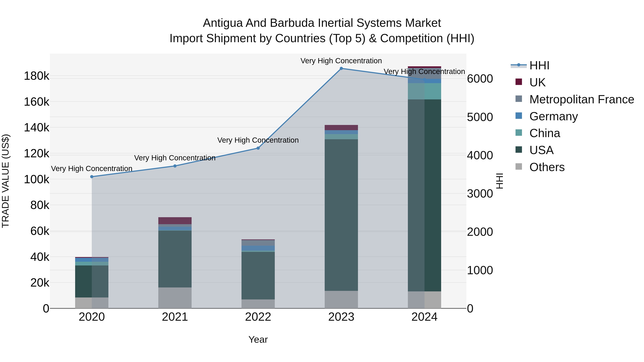Viewport: 644px width, 362px height.
Task: Click the Year axis title
Action: 258,339
